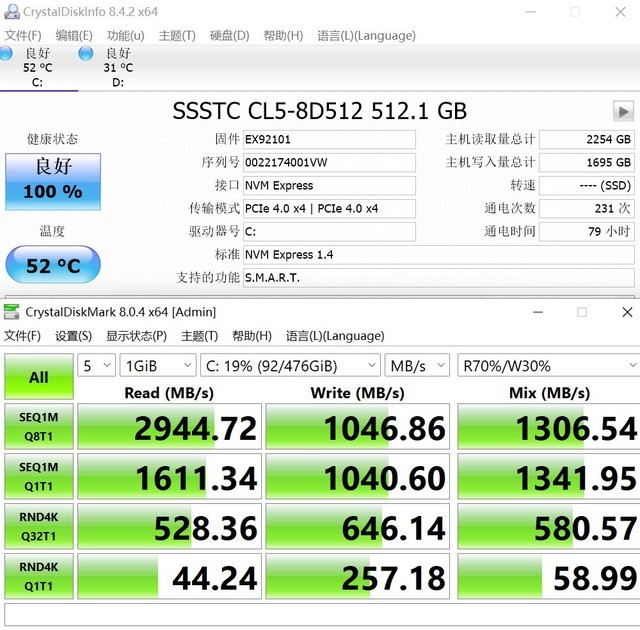640x630 pixels.
Task: Select the D: disk tab at 31 °C
Action: pos(118,68)
